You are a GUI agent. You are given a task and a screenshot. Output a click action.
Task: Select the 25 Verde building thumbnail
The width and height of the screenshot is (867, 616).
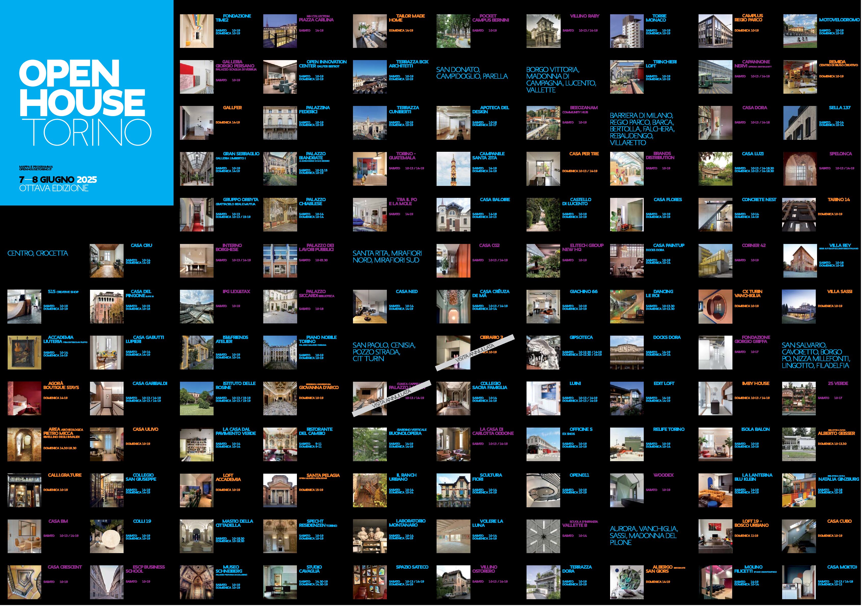coord(799,398)
